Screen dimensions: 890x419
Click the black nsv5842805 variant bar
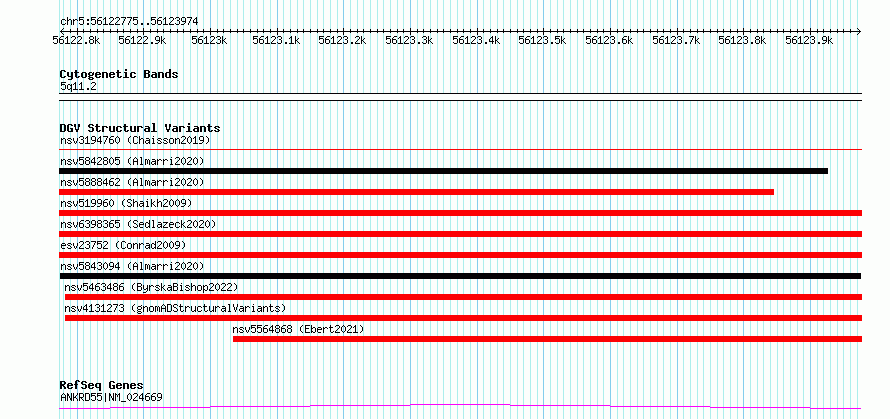443,171
